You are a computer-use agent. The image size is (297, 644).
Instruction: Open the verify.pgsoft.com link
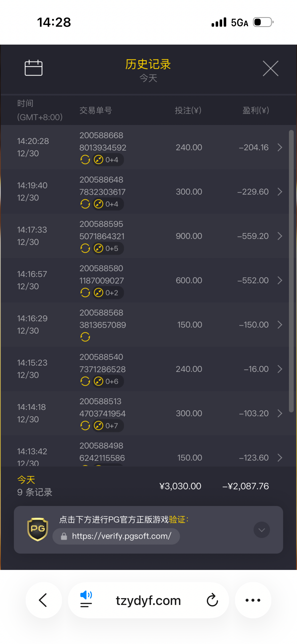(x=121, y=536)
